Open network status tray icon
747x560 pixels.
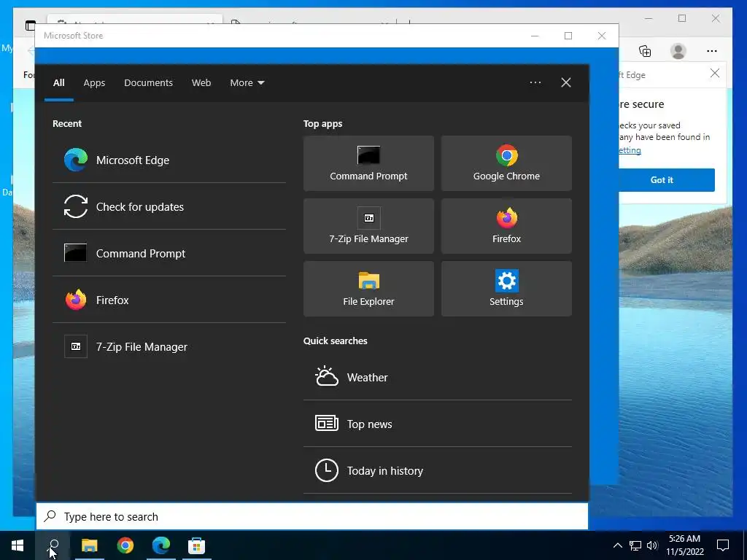point(635,545)
